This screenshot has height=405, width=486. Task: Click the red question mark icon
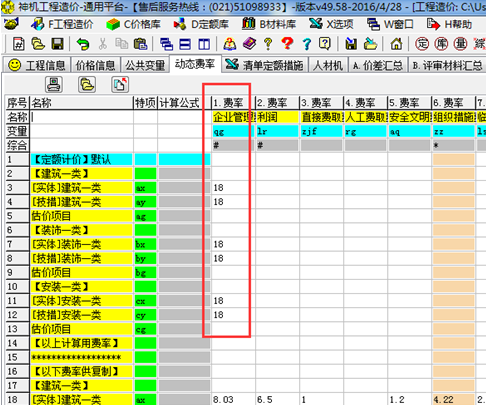[287, 44]
